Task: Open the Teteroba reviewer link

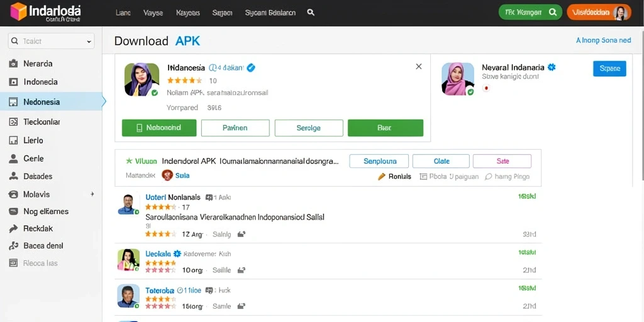Action: (x=160, y=291)
